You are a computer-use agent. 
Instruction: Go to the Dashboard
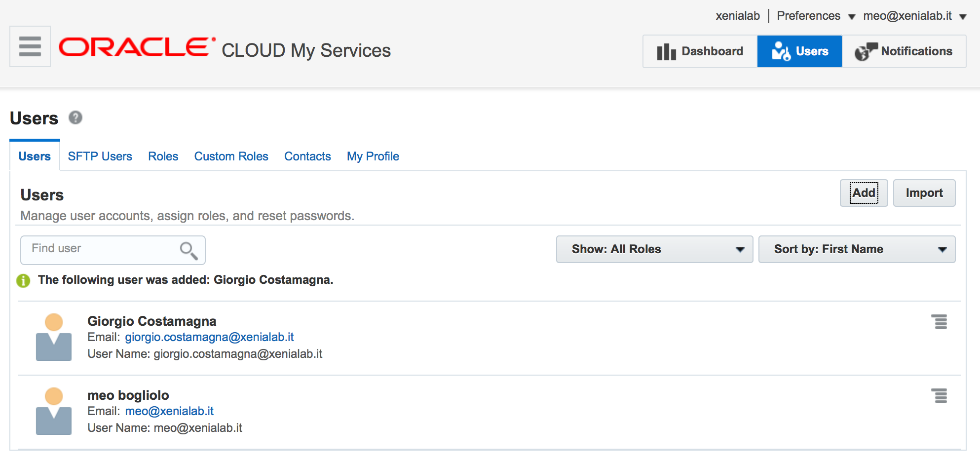(700, 51)
